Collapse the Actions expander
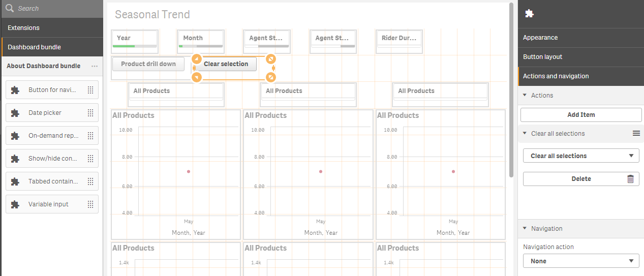This screenshot has width=644, height=276. [x=525, y=95]
